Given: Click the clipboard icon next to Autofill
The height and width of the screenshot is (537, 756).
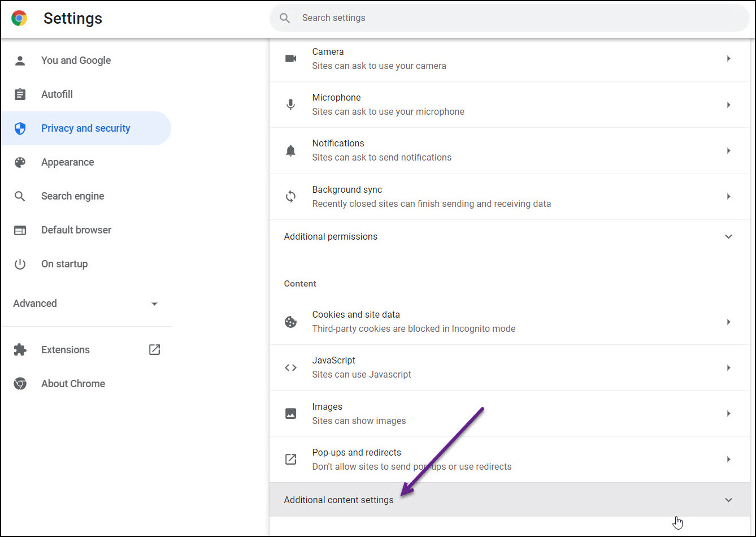Looking at the screenshot, I should coord(20,94).
